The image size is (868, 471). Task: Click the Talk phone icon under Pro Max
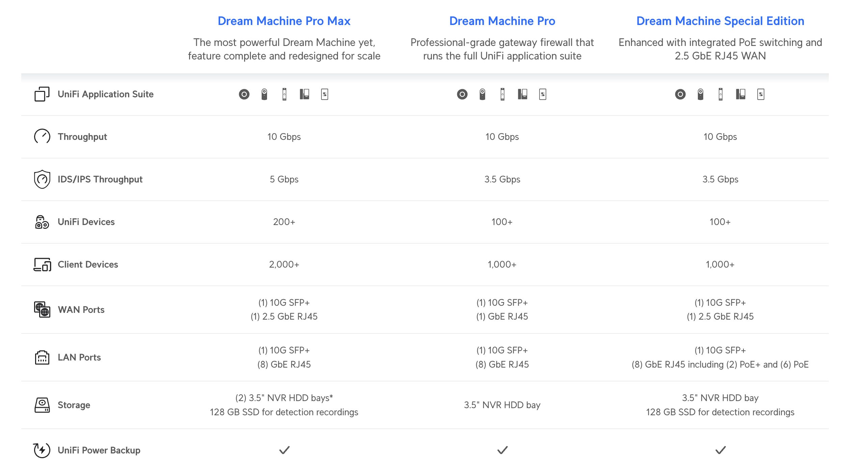304,94
